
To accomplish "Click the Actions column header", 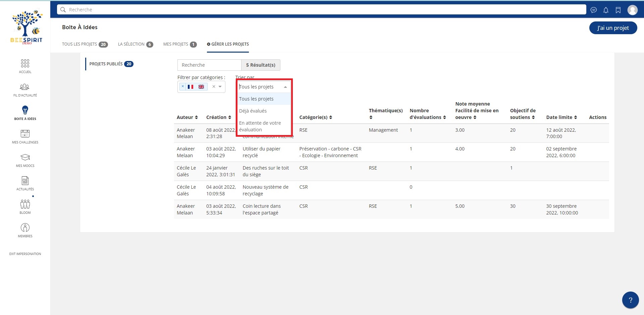I will [x=598, y=117].
